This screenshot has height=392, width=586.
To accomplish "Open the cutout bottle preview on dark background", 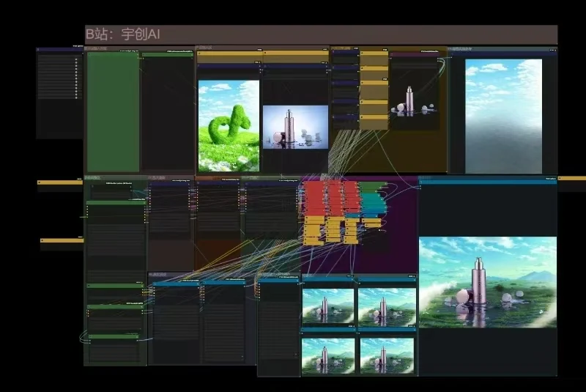I will pyautogui.click(x=414, y=100).
